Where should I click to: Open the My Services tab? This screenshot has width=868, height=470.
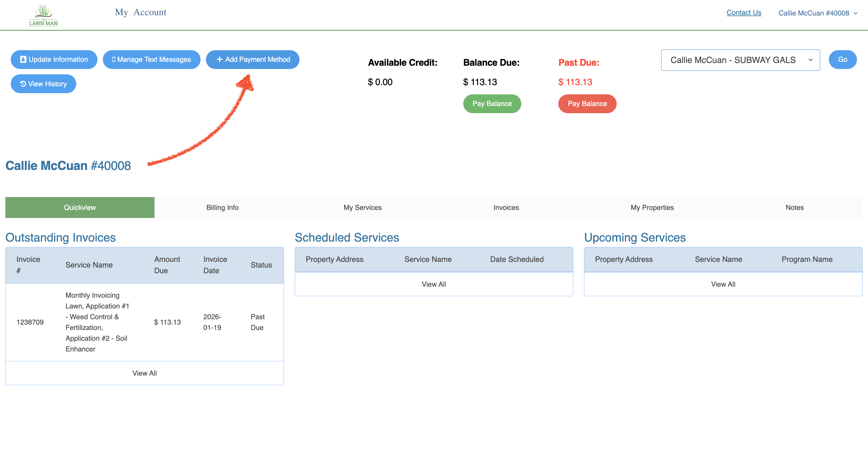pyautogui.click(x=362, y=208)
